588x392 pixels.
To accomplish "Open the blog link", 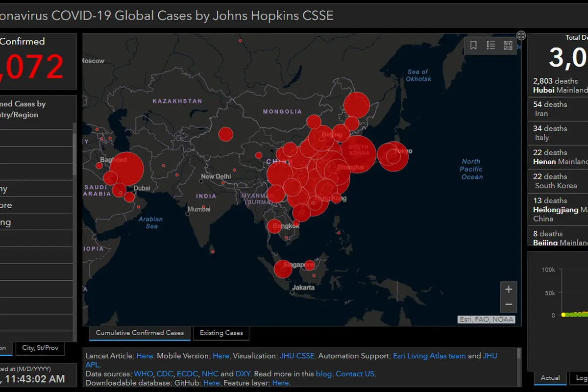I will pos(323,374).
